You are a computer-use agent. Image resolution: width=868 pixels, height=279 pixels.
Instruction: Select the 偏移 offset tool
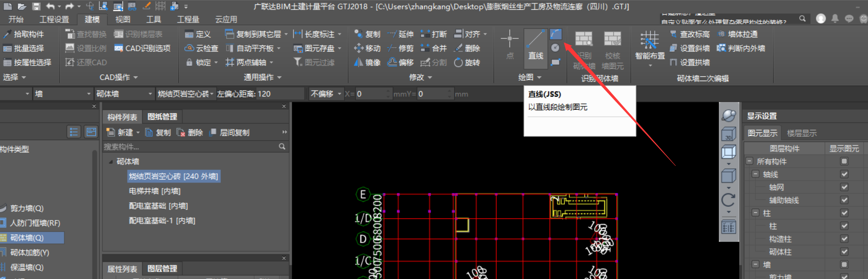pyautogui.click(x=401, y=62)
